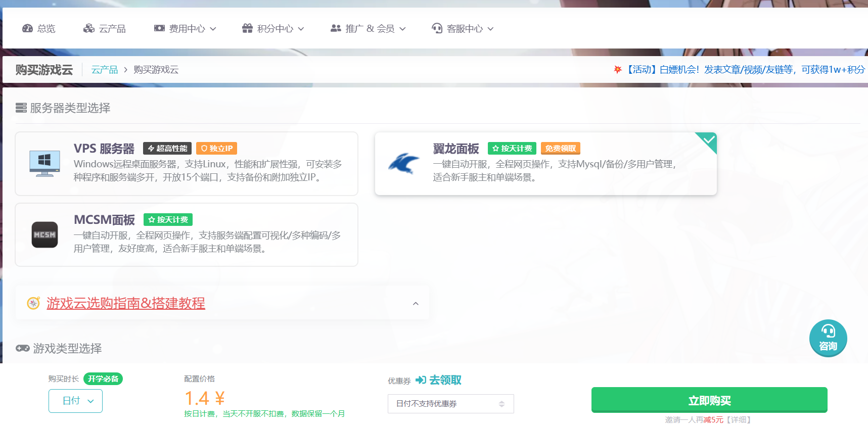Image resolution: width=868 pixels, height=426 pixels.
Task: Open the 费用中心 menu
Action: [x=186, y=29]
